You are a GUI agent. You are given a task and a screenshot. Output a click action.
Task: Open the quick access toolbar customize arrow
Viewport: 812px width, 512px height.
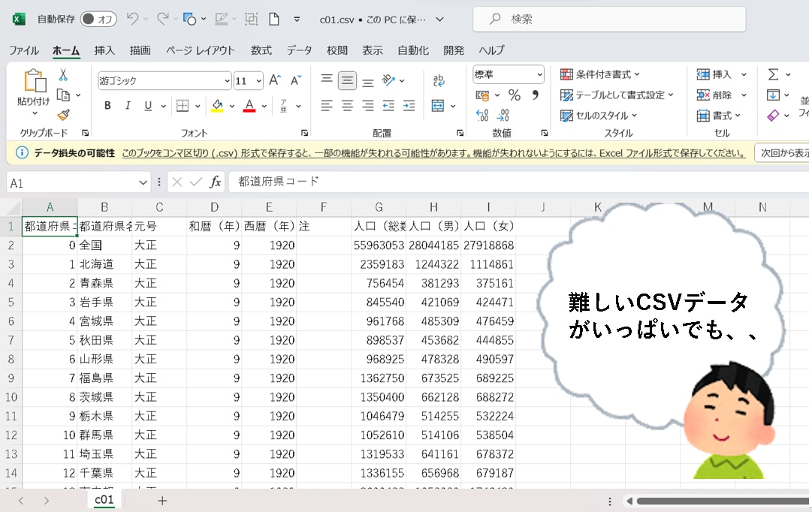click(297, 20)
